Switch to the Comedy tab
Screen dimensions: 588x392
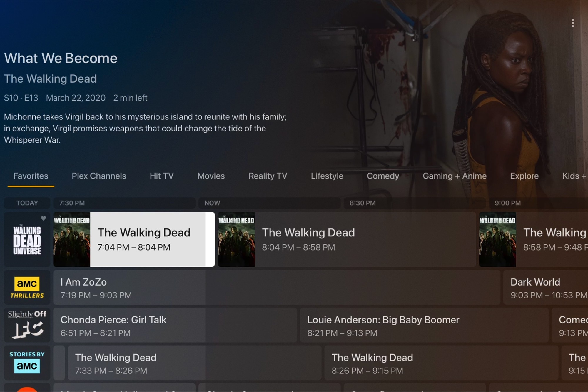tap(383, 176)
